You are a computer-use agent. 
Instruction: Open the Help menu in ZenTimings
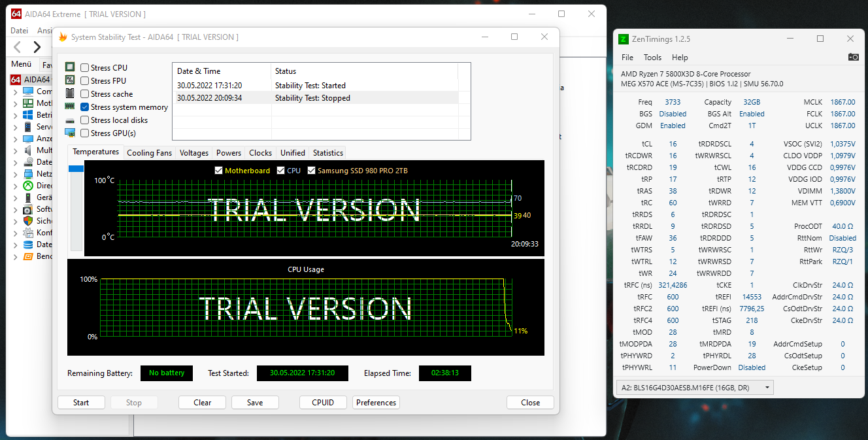point(680,58)
